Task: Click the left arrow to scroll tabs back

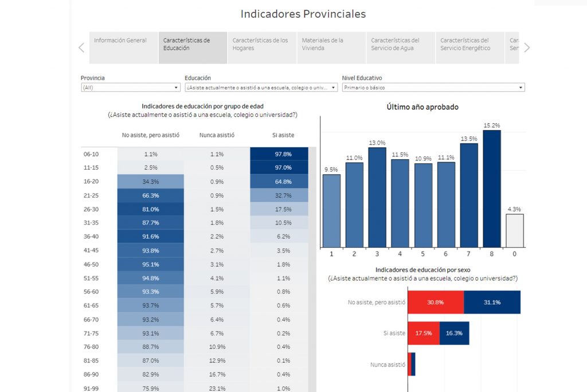Action: point(81,48)
